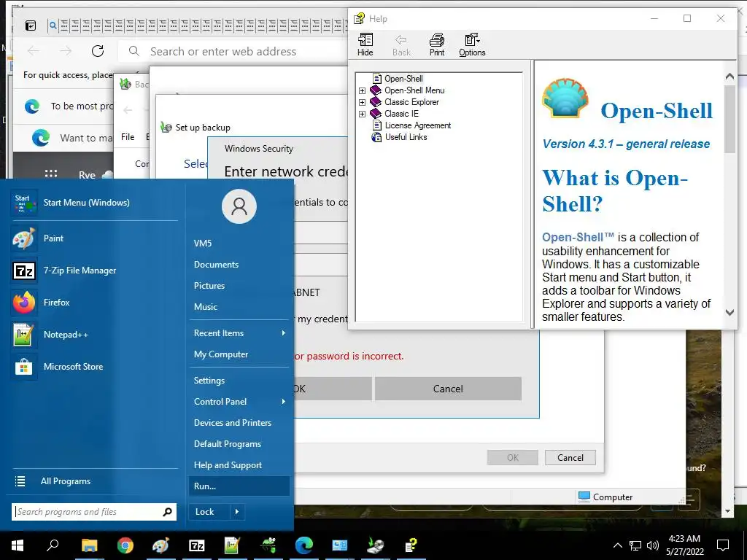Click the Edge refresh button
747x560 pixels.
pos(98,51)
